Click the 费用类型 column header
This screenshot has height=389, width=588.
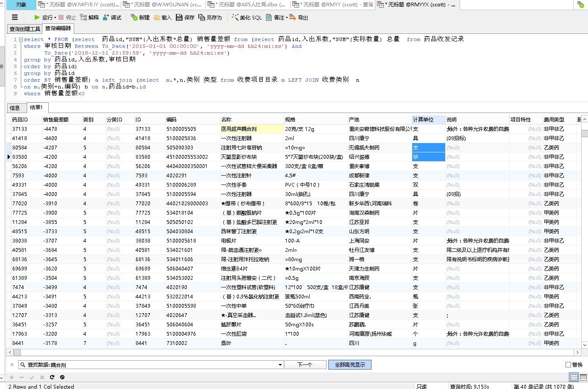tap(559, 119)
